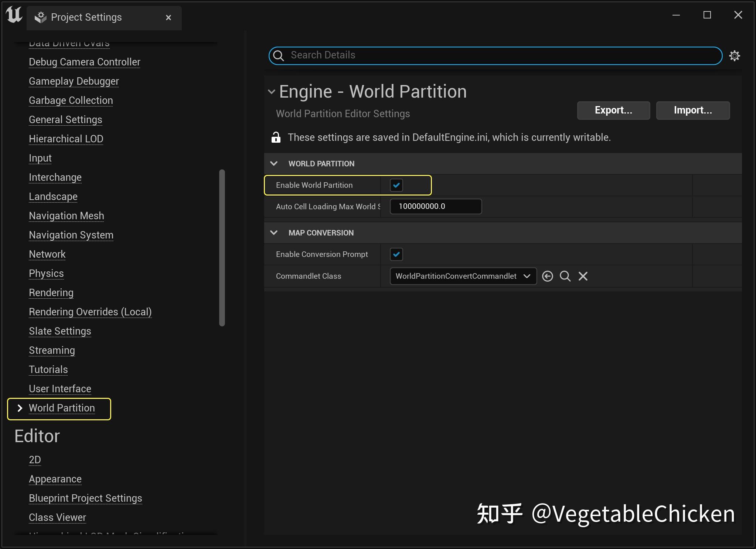
Task: Clear the Commandlet Class with the X icon
Action: click(582, 276)
